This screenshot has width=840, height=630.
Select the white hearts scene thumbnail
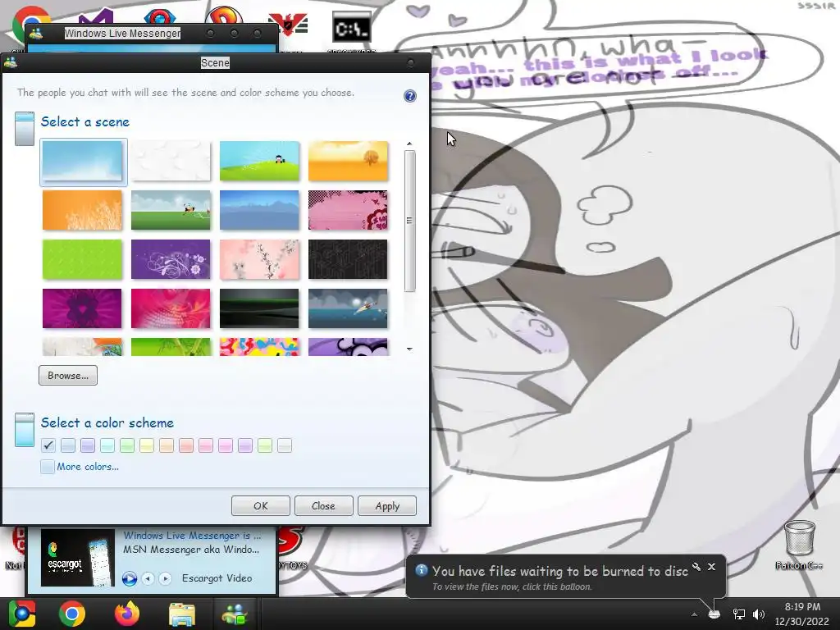pos(171,161)
